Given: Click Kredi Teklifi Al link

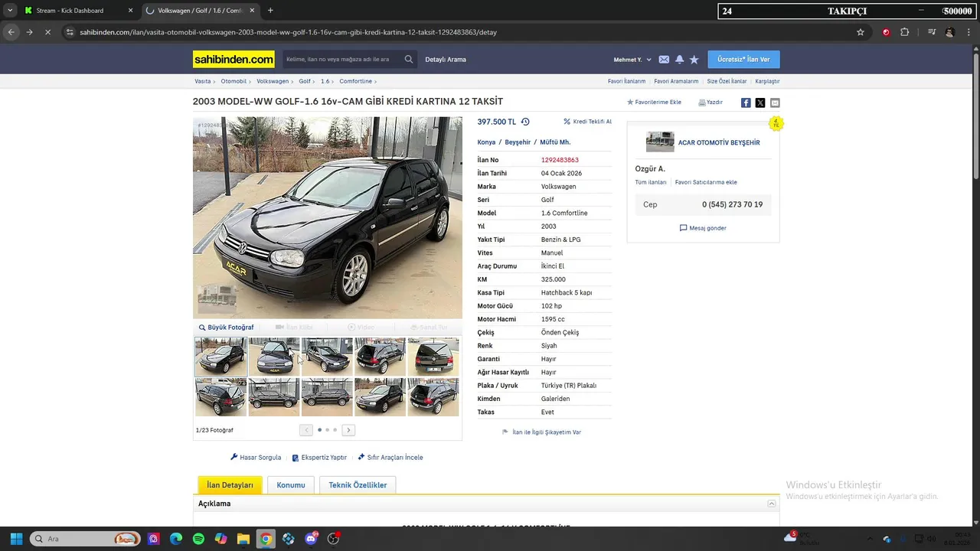Looking at the screenshot, I should [587, 122].
